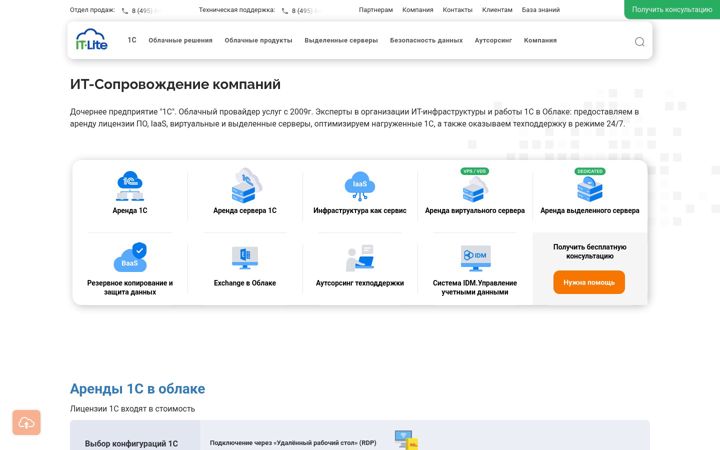Select the Выбор конфигураций 1С tab
Viewport: 720px width, 450px height.
135,436
